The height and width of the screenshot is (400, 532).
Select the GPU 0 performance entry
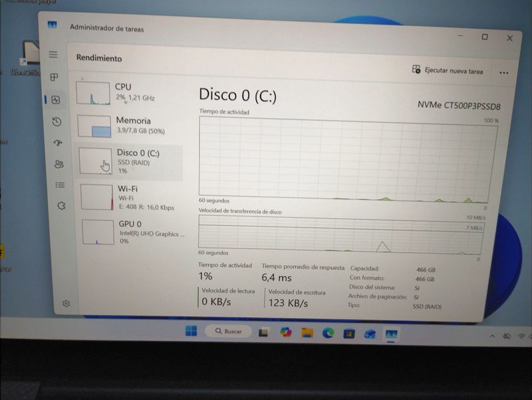(134, 232)
